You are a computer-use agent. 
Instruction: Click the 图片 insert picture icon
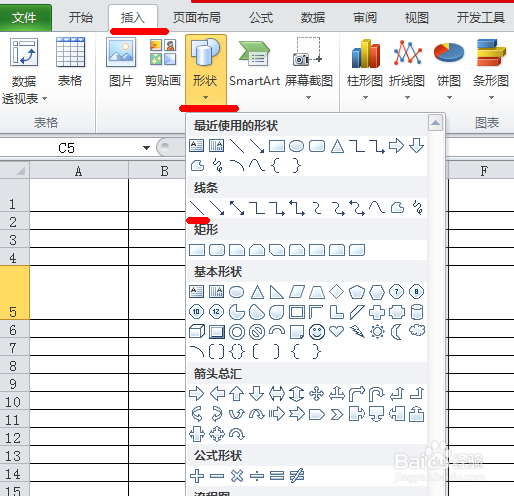tap(121, 53)
